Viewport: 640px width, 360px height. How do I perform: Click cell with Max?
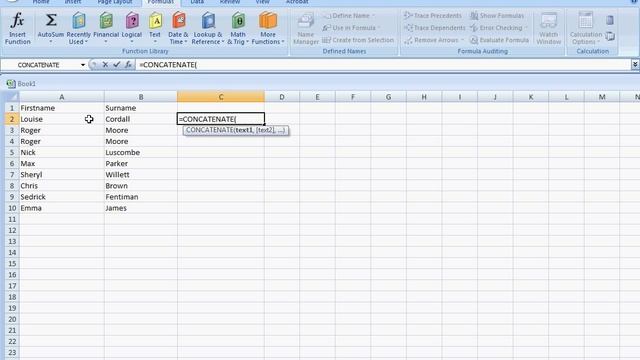[62, 164]
